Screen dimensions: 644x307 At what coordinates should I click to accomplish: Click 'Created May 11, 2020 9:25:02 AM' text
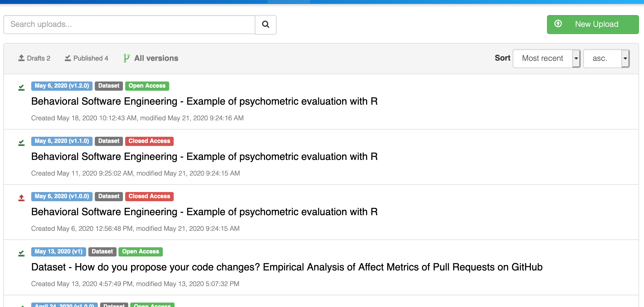(82, 173)
